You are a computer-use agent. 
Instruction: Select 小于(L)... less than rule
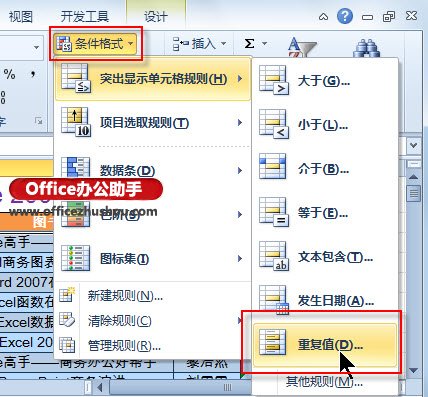point(325,125)
